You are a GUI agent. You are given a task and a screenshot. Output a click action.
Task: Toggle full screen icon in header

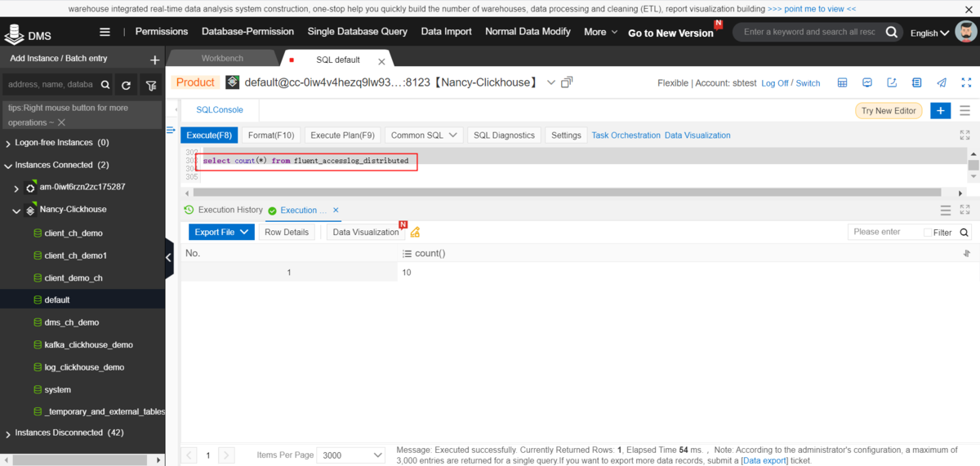[966, 82]
